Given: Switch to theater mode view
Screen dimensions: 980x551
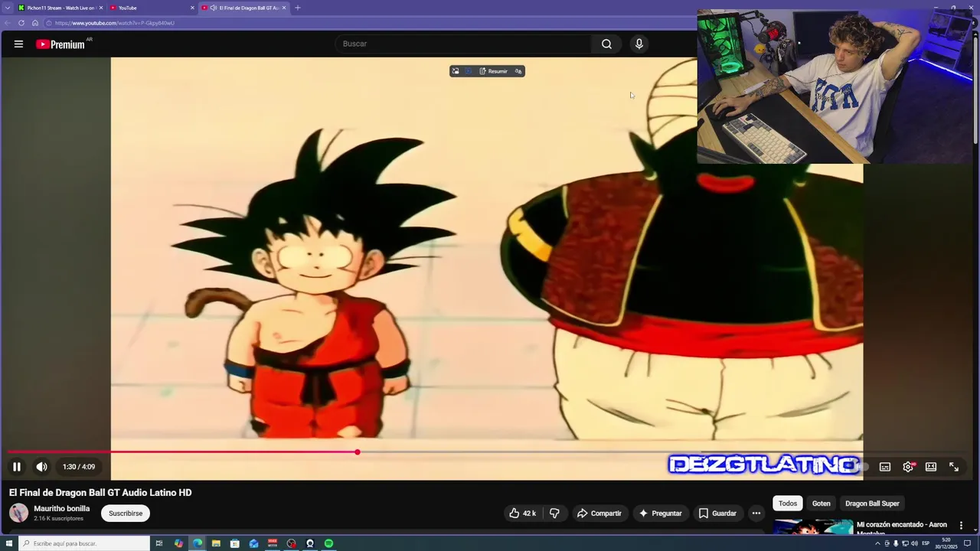Looking at the screenshot, I should (x=931, y=467).
